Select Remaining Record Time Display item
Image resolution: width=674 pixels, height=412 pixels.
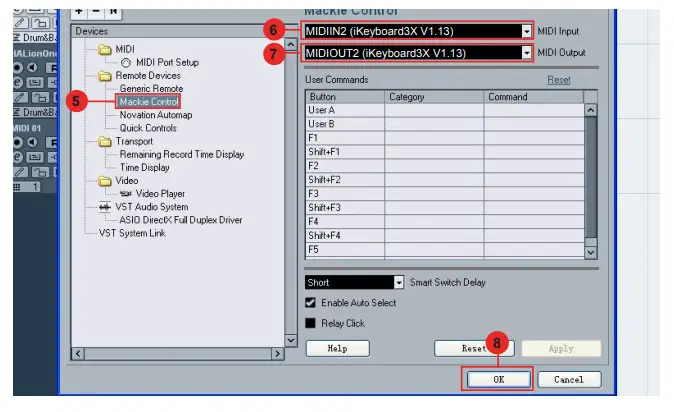point(182,154)
